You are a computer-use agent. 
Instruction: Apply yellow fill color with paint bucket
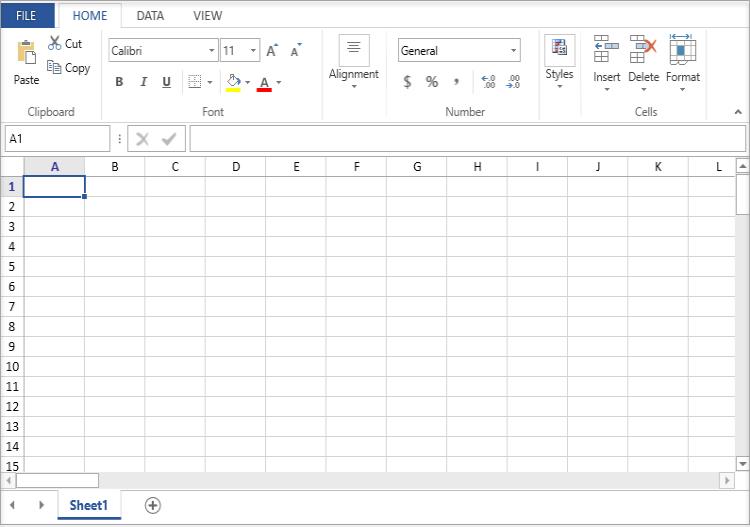coord(233,82)
